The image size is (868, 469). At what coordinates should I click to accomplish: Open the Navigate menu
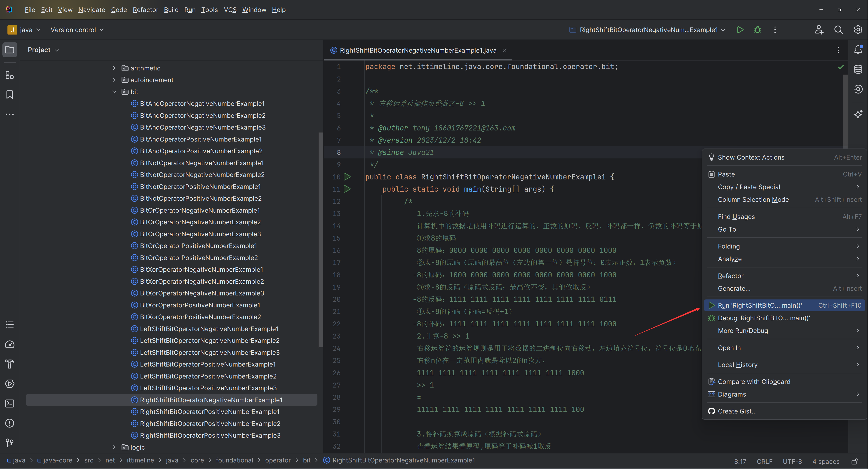[x=92, y=10]
